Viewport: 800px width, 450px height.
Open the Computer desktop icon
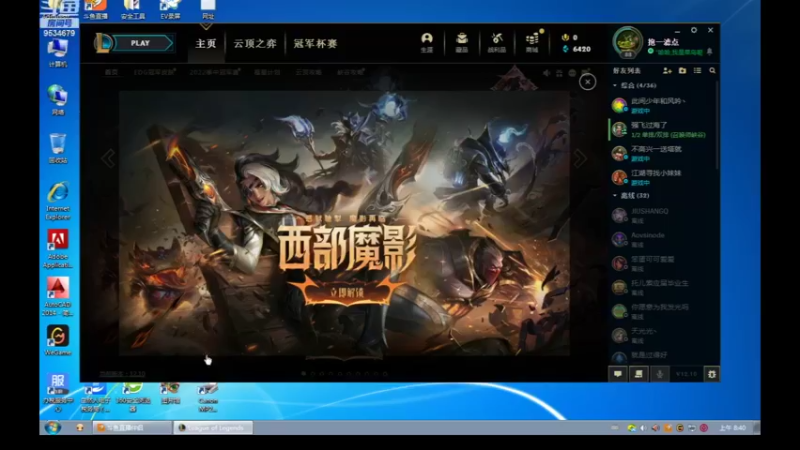tap(58, 54)
